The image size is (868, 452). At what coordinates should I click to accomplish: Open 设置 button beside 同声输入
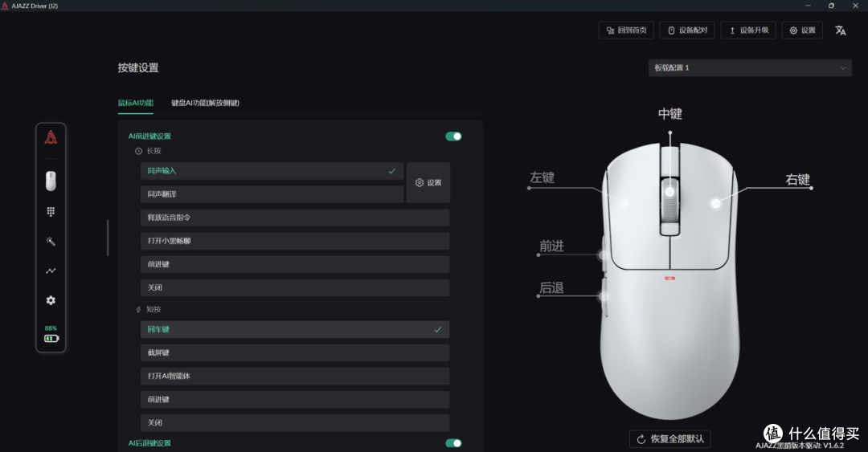pyautogui.click(x=428, y=182)
